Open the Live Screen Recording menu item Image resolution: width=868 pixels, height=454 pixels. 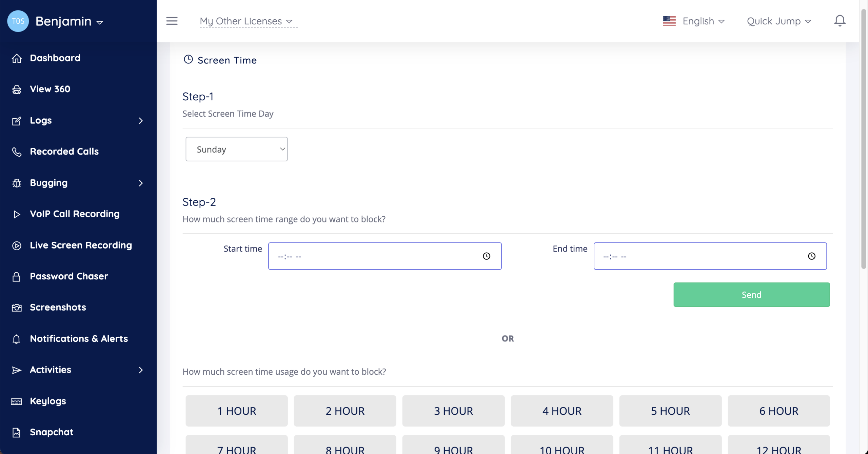click(81, 245)
